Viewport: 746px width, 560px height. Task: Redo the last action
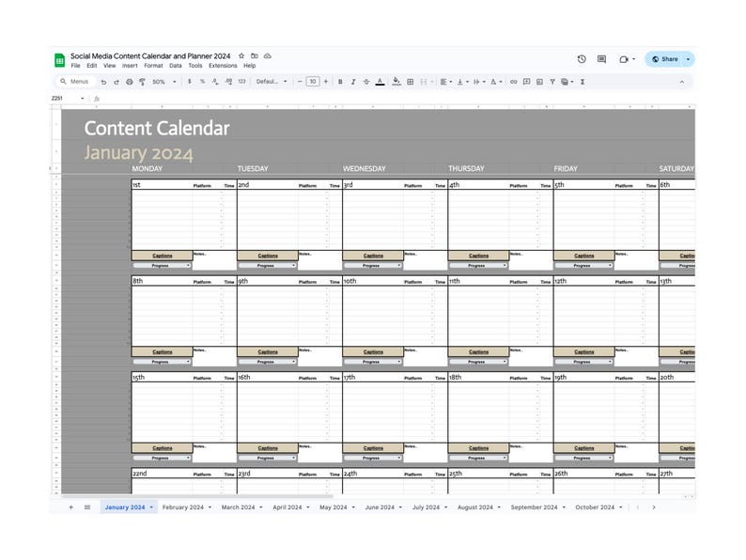pos(117,82)
